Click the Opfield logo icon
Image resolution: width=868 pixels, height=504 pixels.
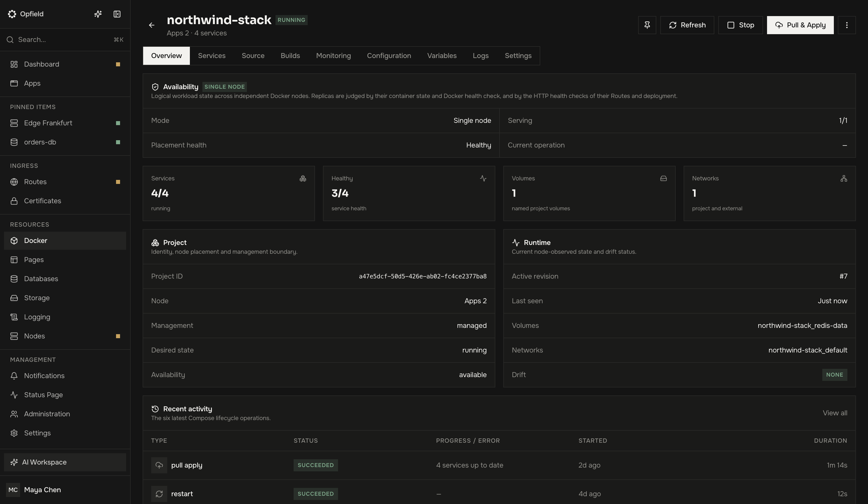click(x=12, y=14)
